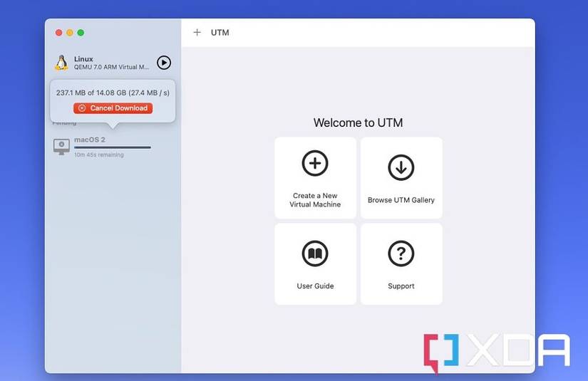Image resolution: width=588 pixels, height=381 pixels.
Task: Click the question mark circle icon
Action: point(401,254)
